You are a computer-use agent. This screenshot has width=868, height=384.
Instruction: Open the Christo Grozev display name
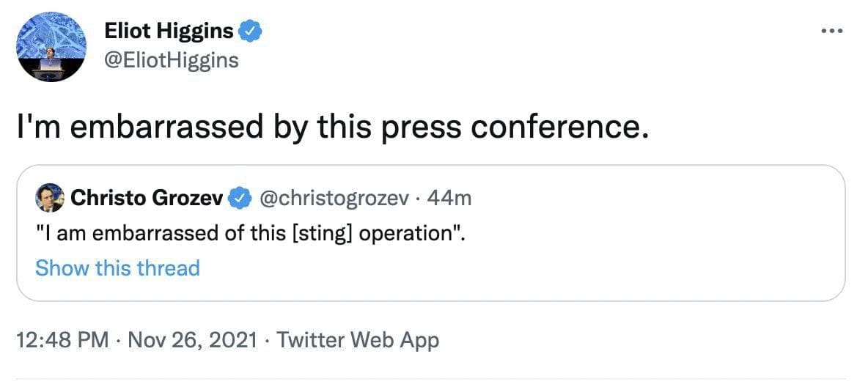tap(147, 198)
